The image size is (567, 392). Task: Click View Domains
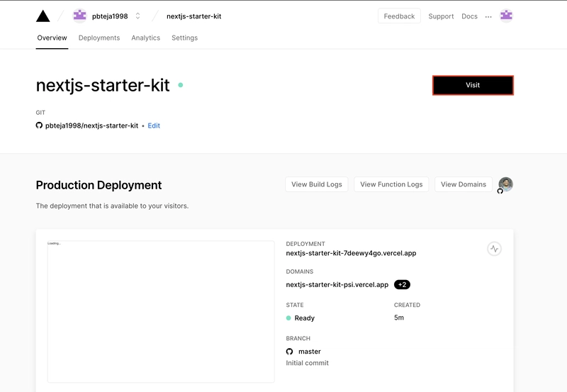pyautogui.click(x=464, y=184)
